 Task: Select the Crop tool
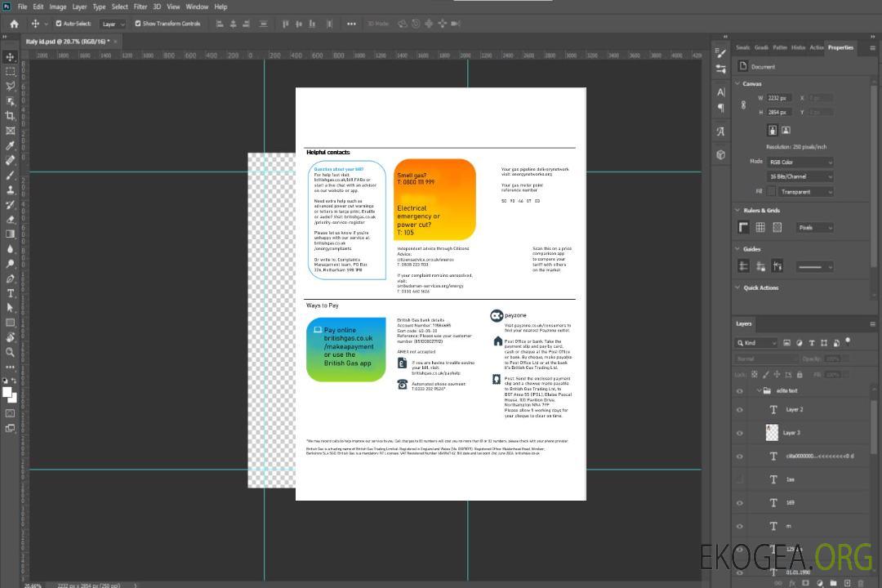pyautogui.click(x=10, y=116)
